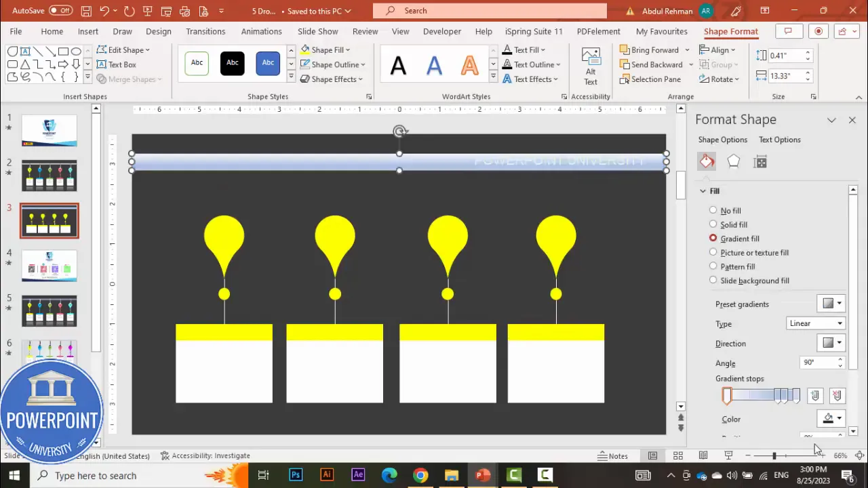Click leftmost gradient stop handle
Image resolution: width=868 pixels, height=488 pixels.
click(727, 396)
